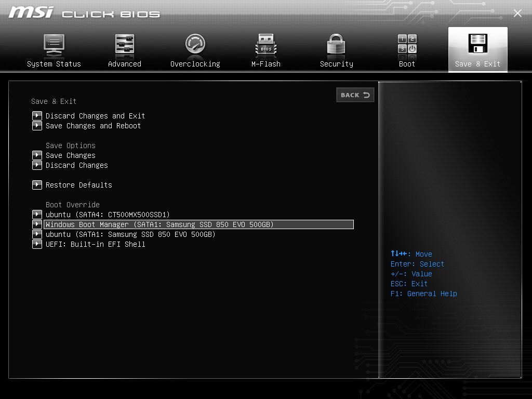This screenshot has height=399, width=532.
Task: Open Overclocking gauge icon
Action: tap(195, 44)
